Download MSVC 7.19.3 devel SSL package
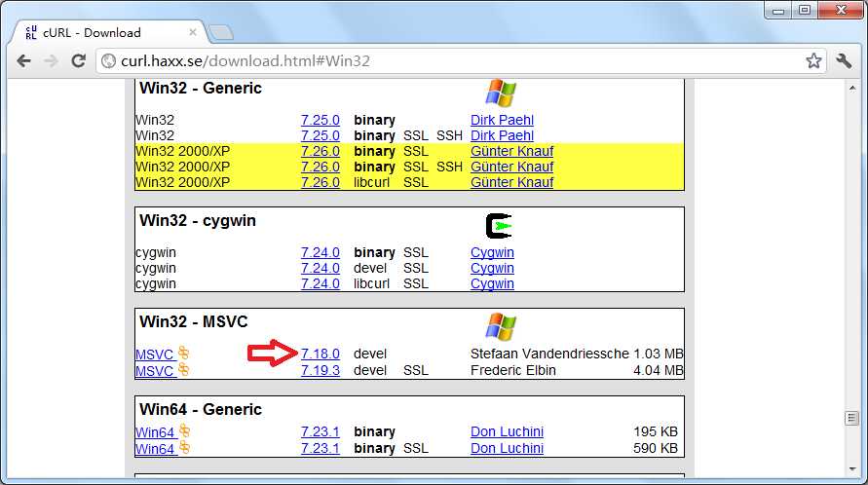 (320, 370)
